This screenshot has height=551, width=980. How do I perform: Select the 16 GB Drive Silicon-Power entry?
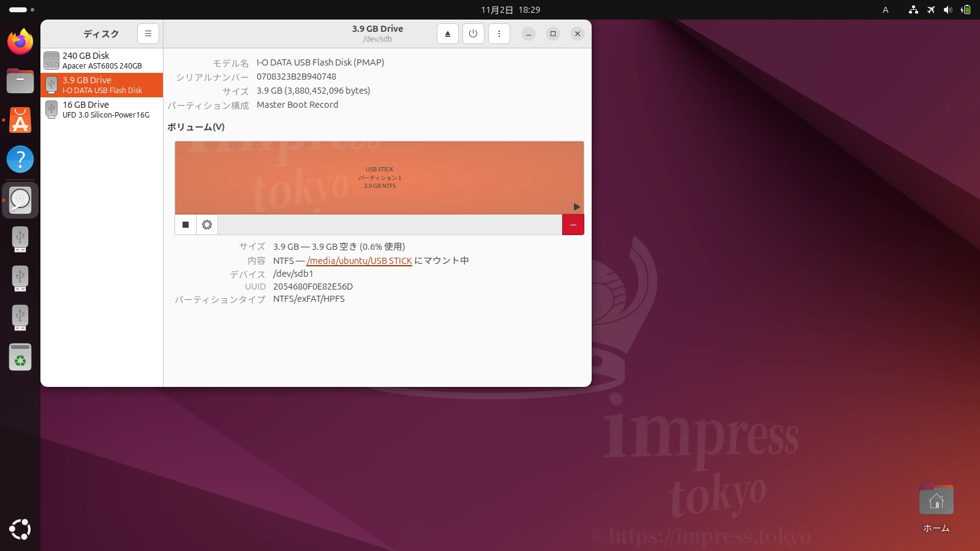coord(102,110)
